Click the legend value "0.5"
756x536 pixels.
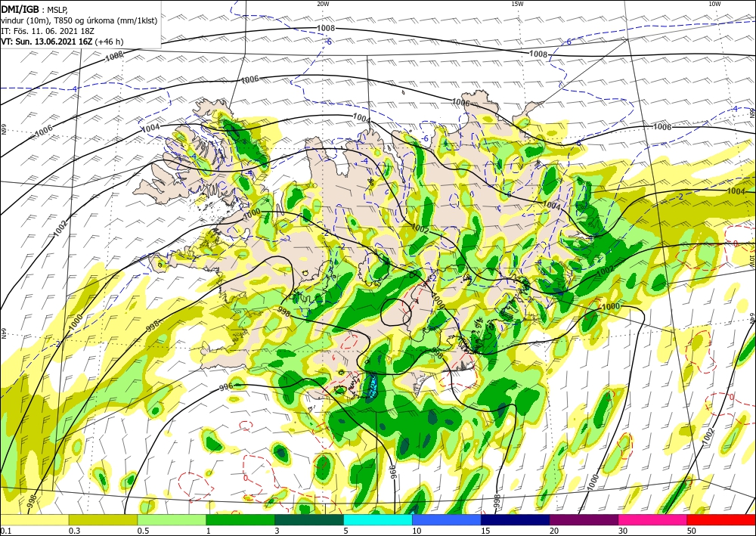coord(142,531)
